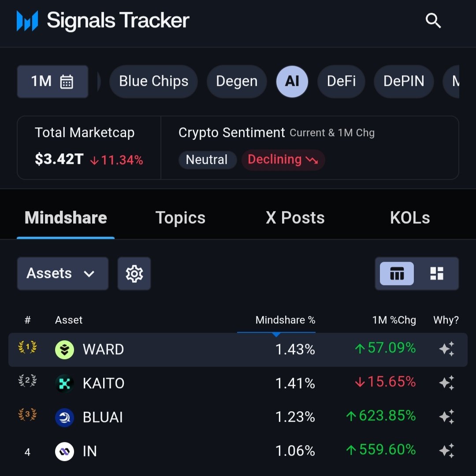
Task: Click WARD's 1.43% mindshare value
Action: 295,350
